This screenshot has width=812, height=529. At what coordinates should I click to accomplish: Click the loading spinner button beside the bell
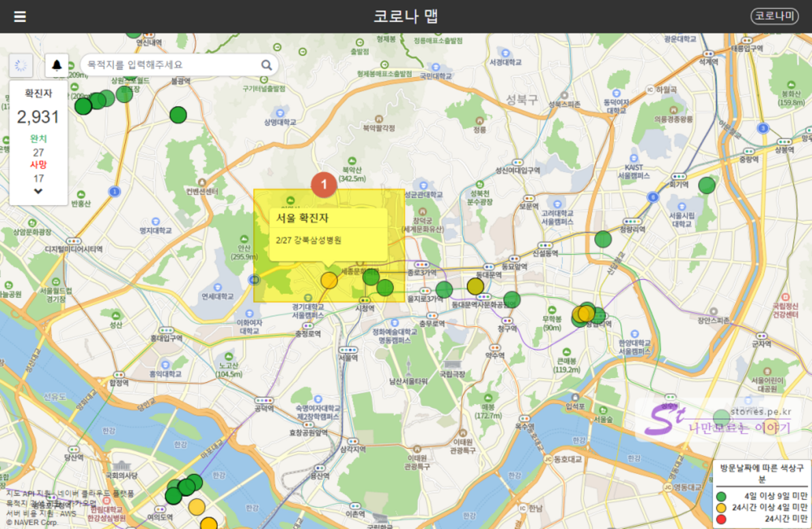click(x=21, y=66)
